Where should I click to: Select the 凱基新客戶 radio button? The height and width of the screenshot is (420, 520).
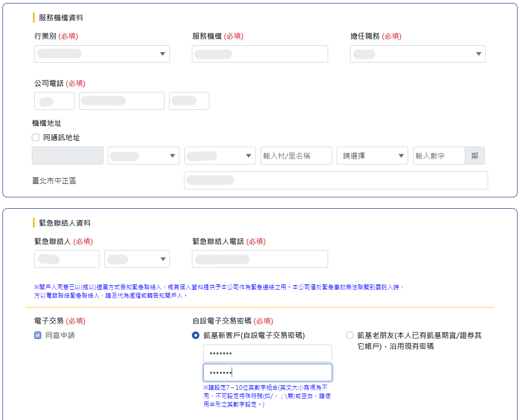pos(196,336)
